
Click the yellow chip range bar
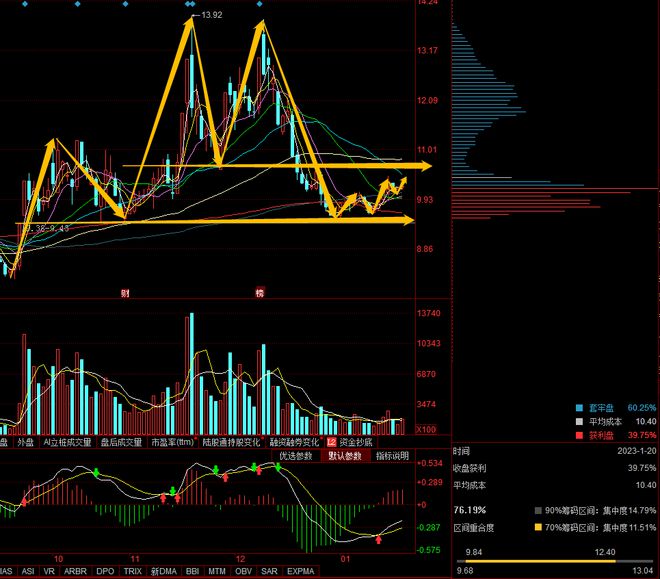coord(540,561)
